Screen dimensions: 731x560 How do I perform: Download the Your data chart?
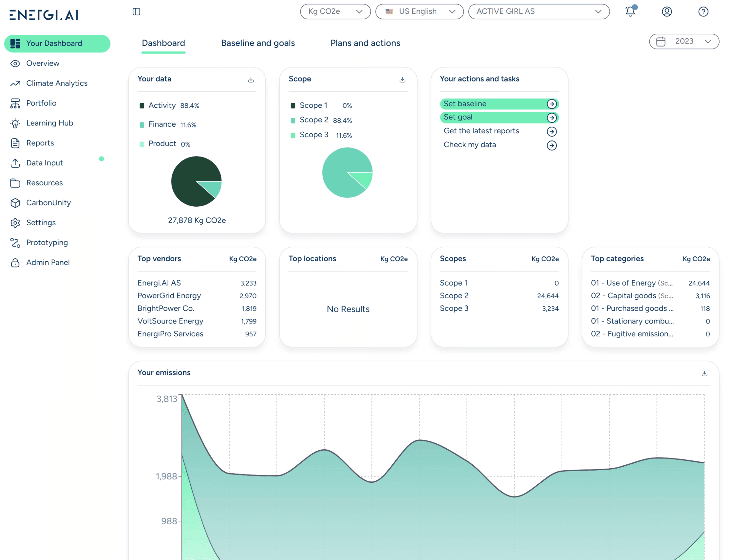click(x=251, y=79)
